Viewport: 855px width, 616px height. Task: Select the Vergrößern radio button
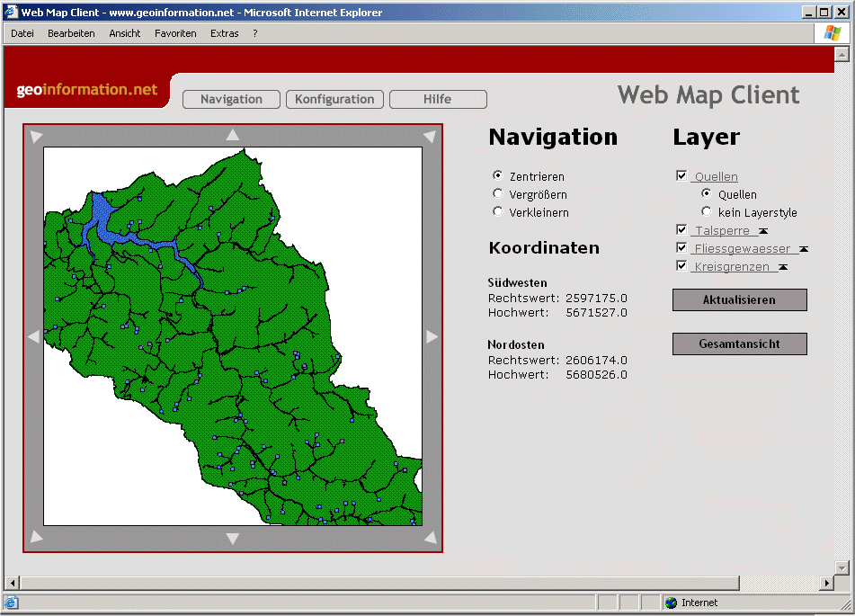tap(497, 193)
